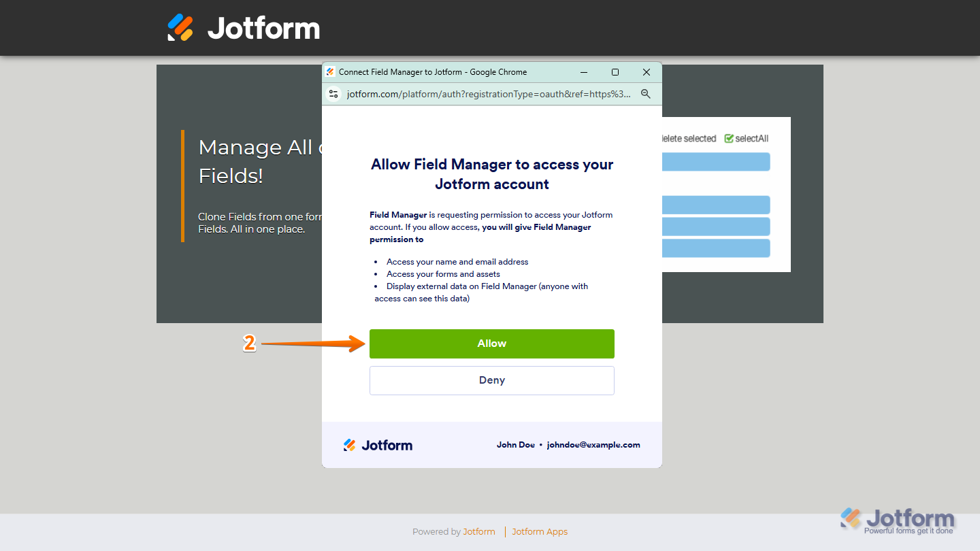Image resolution: width=980 pixels, height=551 pixels.
Task: Click the Jotform logo in the header
Action: pyautogui.click(x=244, y=28)
